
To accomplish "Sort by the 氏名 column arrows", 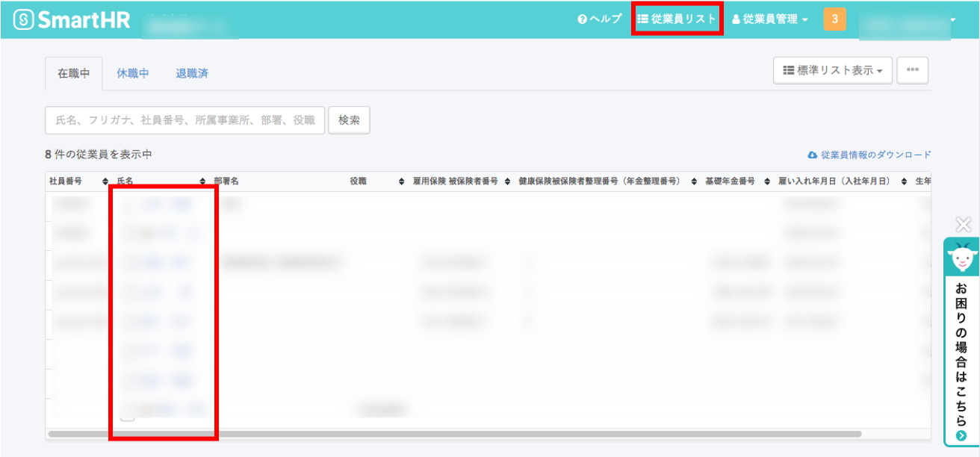I will click(x=202, y=181).
